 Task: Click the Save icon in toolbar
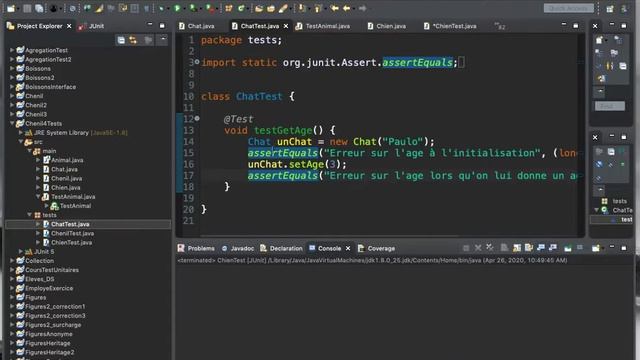(x=27, y=8)
